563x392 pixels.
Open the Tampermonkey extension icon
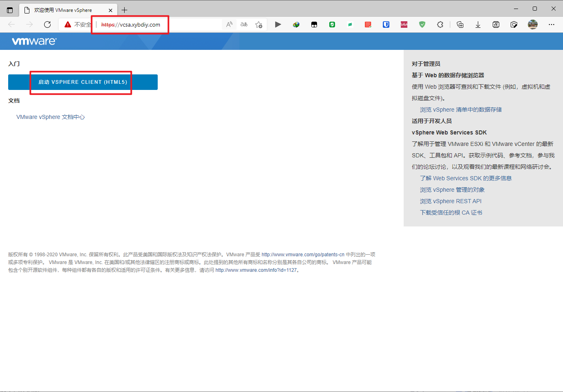point(314,25)
